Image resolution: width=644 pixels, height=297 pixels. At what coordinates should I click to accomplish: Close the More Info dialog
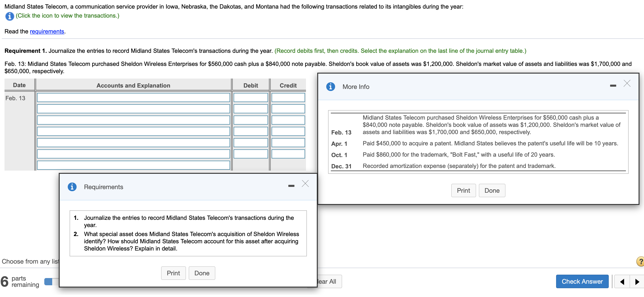[x=627, y=83]
